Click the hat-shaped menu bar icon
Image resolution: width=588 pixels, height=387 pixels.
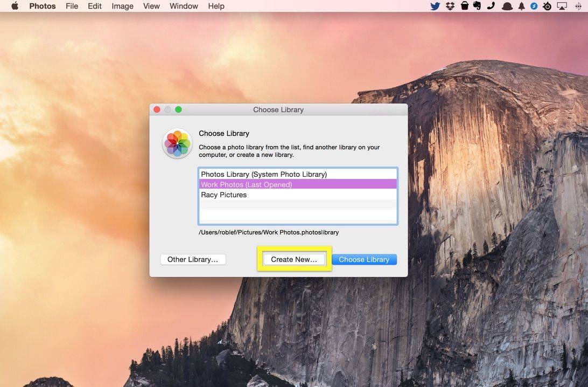pyautogui.click(x=507, y=6)
